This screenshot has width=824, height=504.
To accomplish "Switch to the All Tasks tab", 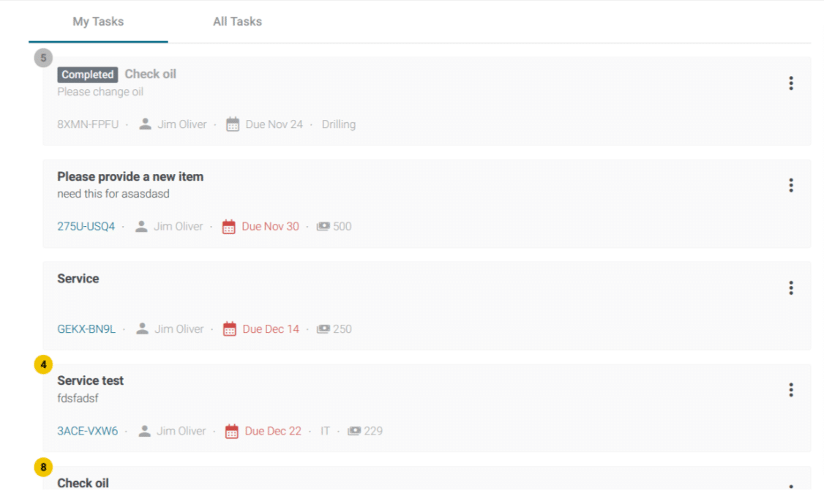I will 238,21.
